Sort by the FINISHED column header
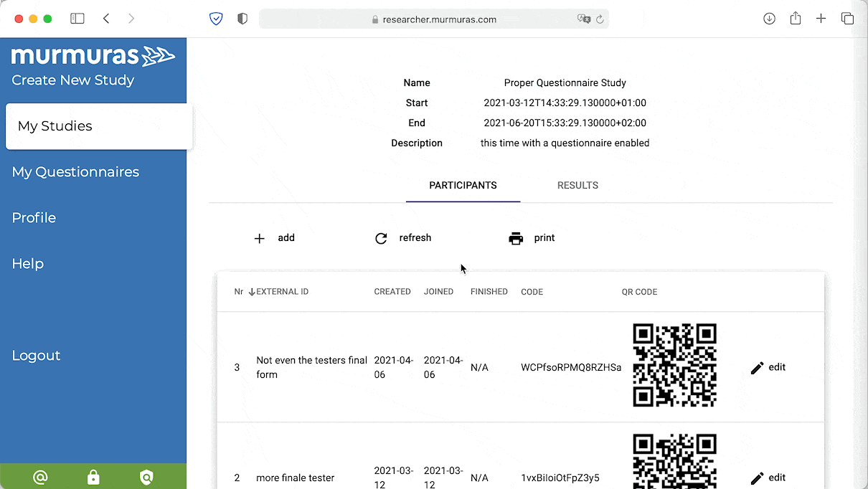 click(x=489, y=292)
